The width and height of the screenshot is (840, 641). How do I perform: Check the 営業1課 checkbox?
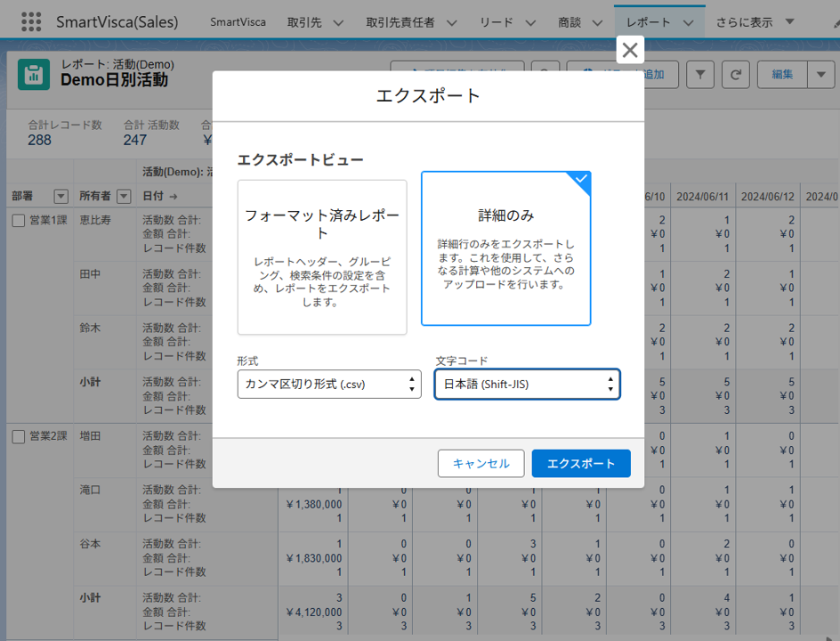pos(18,221)
